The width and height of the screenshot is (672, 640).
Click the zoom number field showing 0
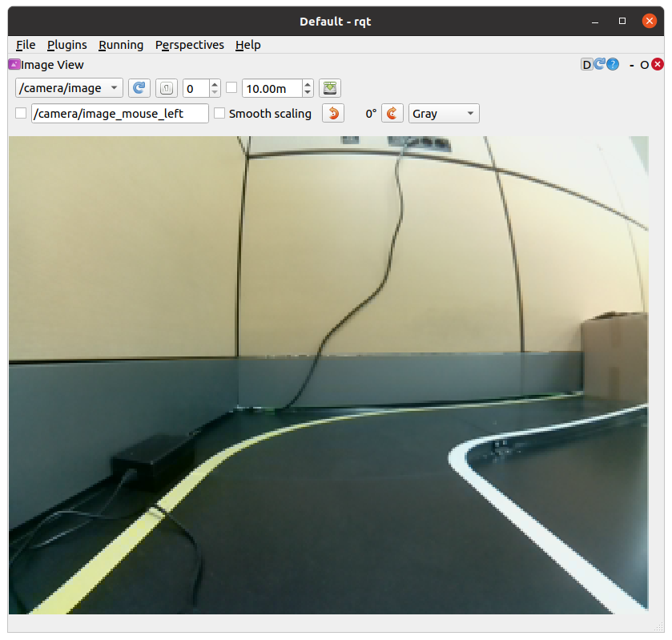(x=195, y=88)
